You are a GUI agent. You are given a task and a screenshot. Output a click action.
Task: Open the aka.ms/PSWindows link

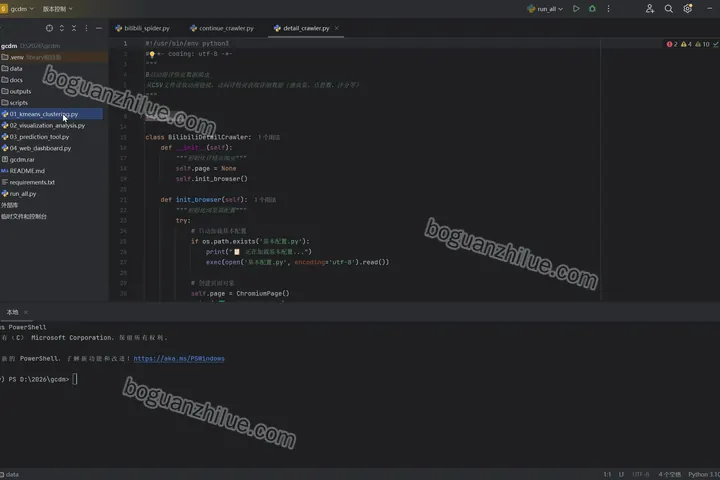coord(179,359)
